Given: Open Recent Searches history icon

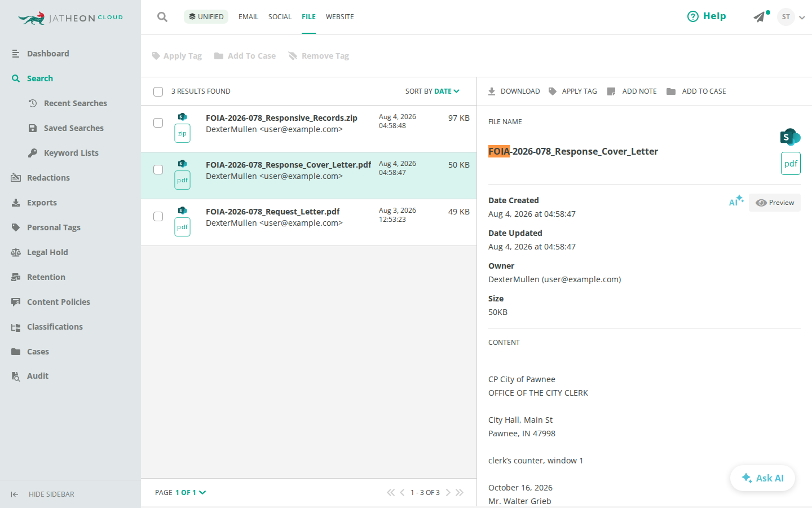Looking at the screenshot, I should [x=33, y=103].
